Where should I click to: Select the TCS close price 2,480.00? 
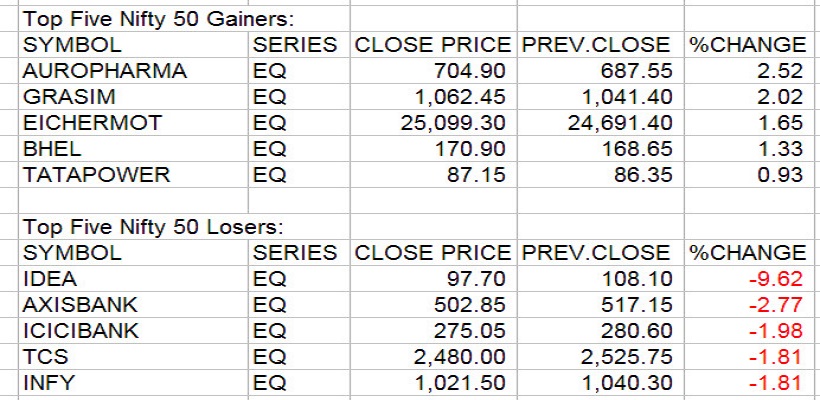pos(462,357)
